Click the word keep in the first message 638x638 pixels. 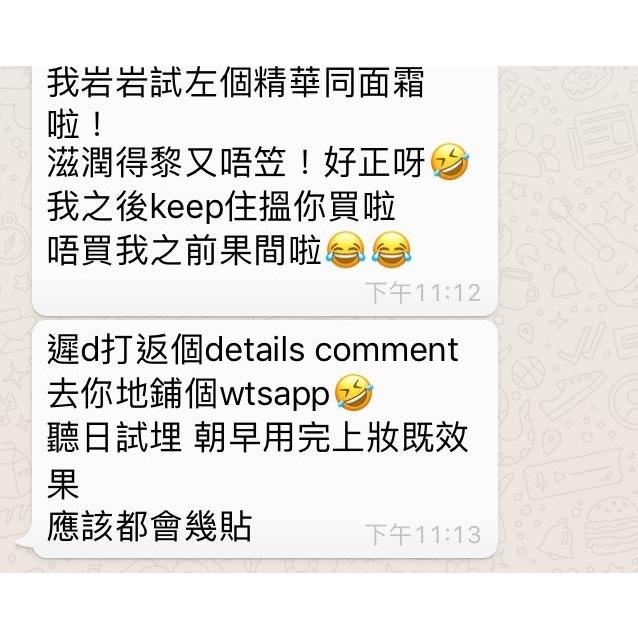point(187,208)
